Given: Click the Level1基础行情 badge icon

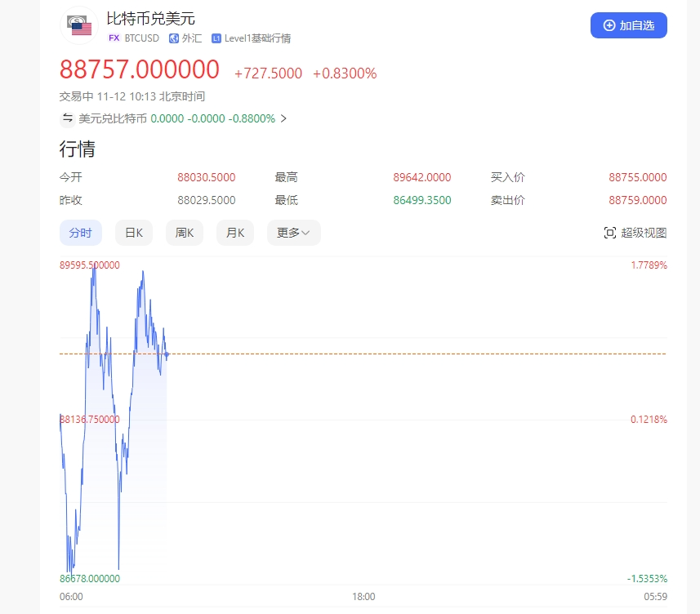Looking at the screenshot, I should pyautogui.click(x=215, y=38).
